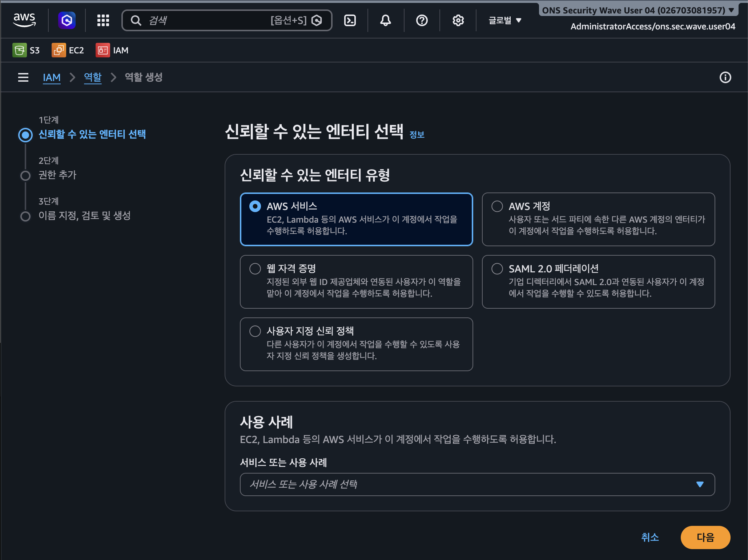
Task: Go to step 3 이름 지정, 검토 및 생성
Action: click(x=85, y=216)
